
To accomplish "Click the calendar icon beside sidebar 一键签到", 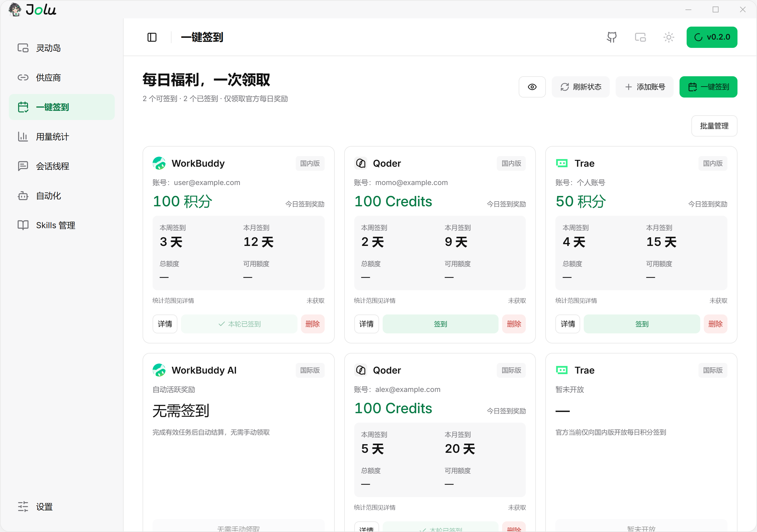I will [23, 107].
